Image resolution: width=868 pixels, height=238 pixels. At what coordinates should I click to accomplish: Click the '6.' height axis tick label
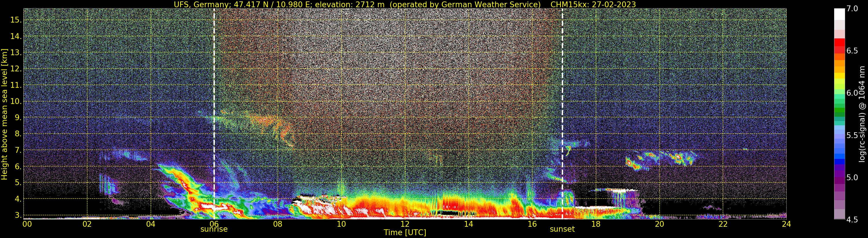click(18, 166)
